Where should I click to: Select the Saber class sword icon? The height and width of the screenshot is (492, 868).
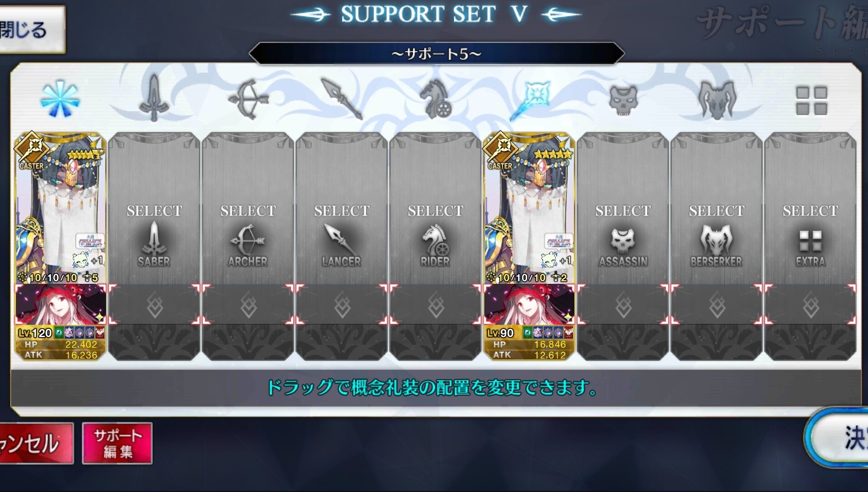154,98
